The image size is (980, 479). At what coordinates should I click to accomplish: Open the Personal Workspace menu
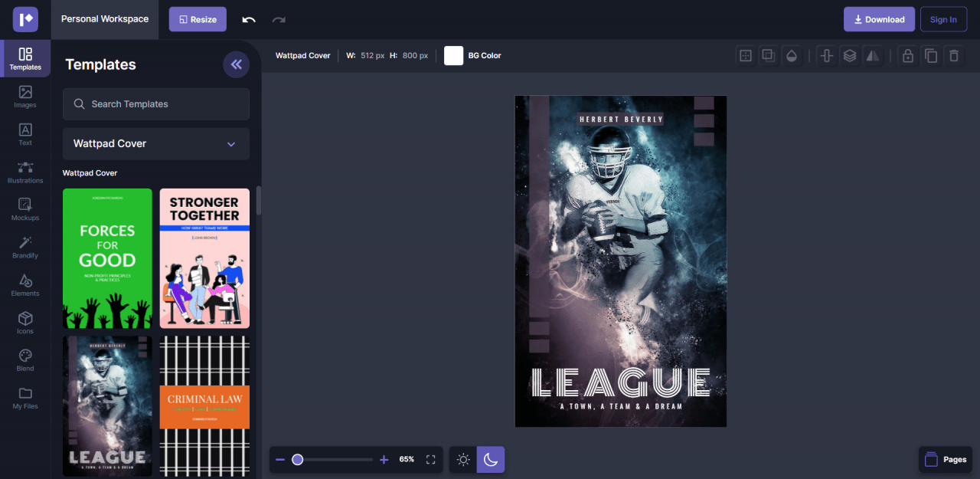[105, 19]
